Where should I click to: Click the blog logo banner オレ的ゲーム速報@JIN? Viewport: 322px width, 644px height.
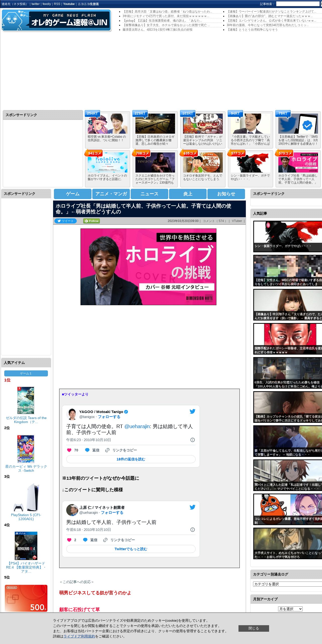(56, 20)
